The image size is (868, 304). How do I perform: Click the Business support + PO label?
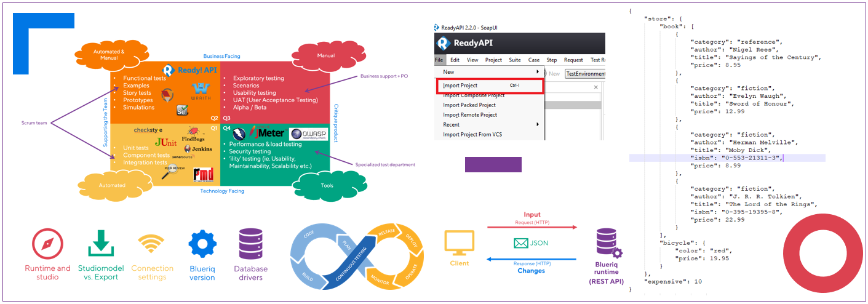click(384, 76)
